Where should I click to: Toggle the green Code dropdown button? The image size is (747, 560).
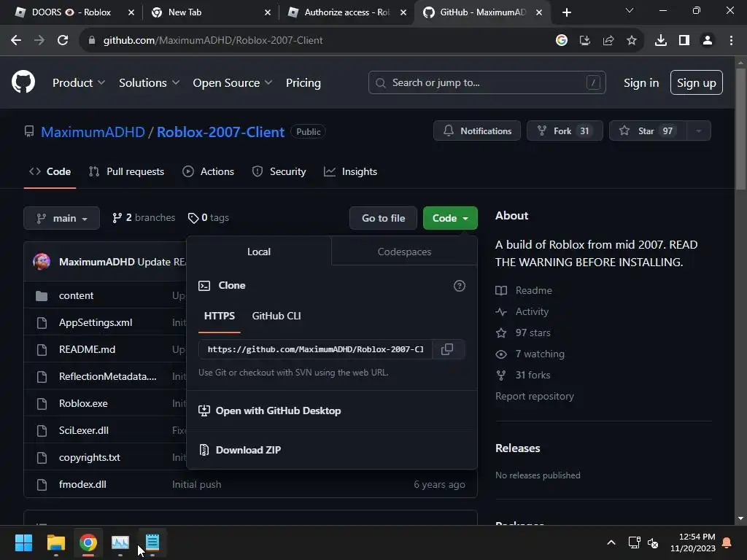point(450,218)
